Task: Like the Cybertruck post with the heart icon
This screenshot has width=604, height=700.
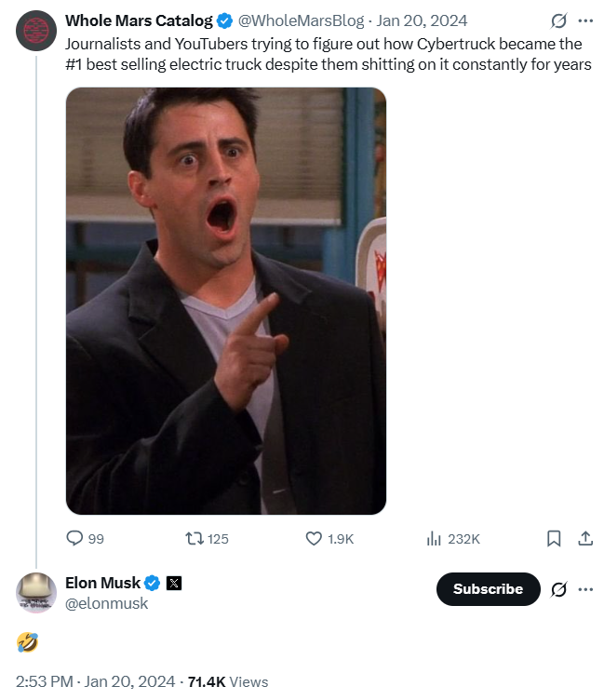Action: (315, 538)
